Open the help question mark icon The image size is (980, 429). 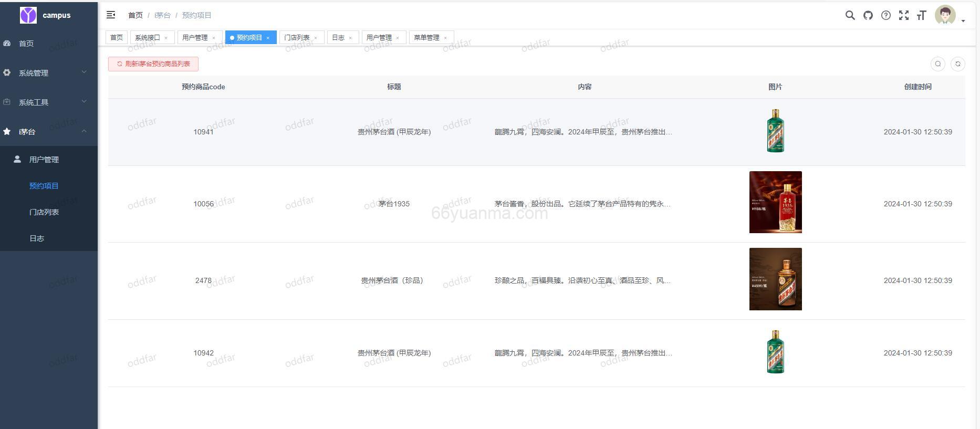coord(886,15)
